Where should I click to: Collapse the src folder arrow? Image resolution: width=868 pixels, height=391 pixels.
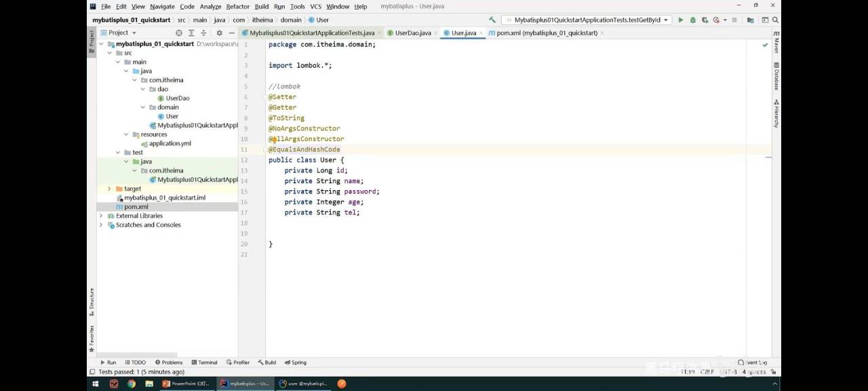tap(109, 53)
